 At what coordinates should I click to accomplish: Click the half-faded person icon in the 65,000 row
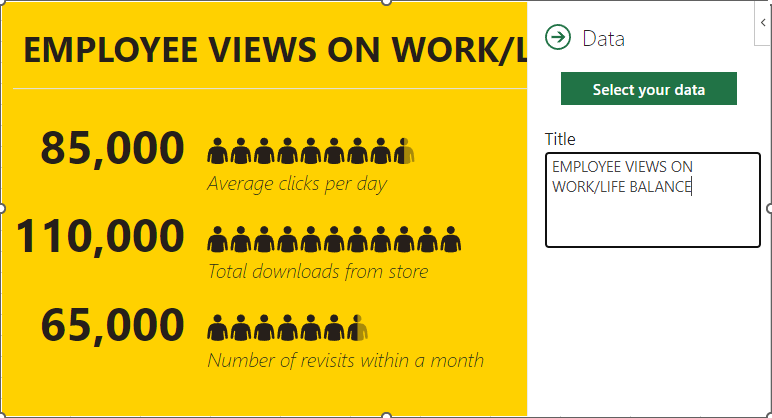click(358, 328)
